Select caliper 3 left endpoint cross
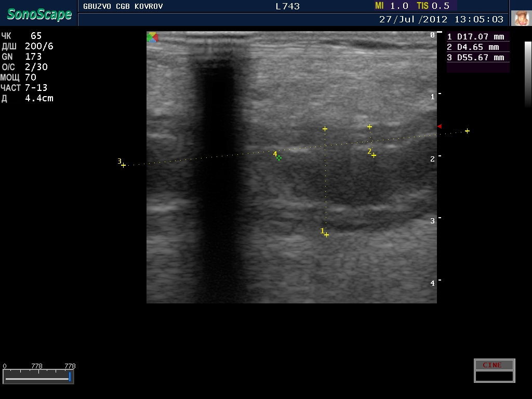This screenshot has width=532, height=399. pyautogui.click(x=123, y=165)
